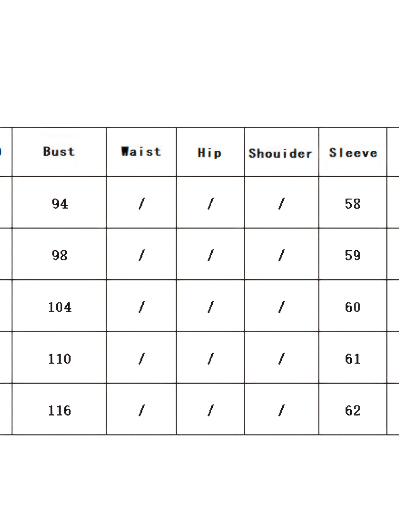Select the bust value 116 cell
The height and width of the screenshot is (532, 399).
(x=60, y=411)
